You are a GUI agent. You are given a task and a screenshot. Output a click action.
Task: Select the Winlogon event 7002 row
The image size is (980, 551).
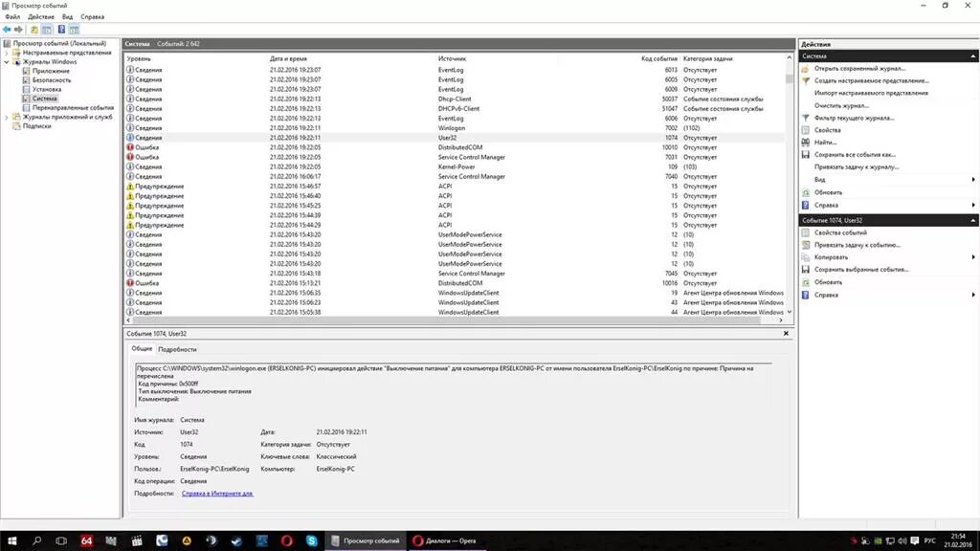pyautogui.click(x=455, y=128)
